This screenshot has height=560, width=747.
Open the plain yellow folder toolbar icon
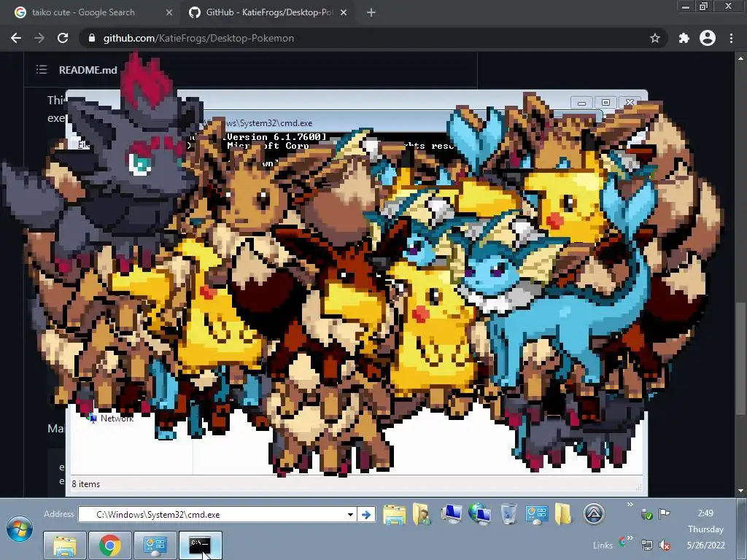pyautogui.click(x=563, y=514)
